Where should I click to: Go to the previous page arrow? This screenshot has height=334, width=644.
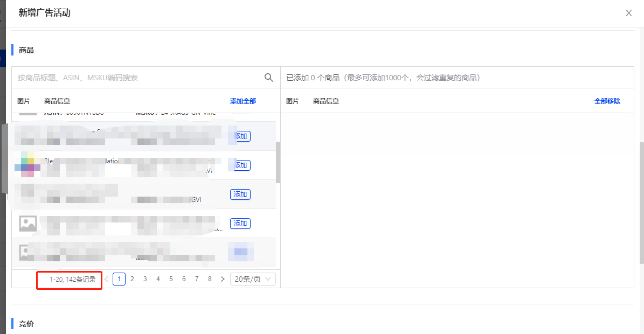coord(106,279)
